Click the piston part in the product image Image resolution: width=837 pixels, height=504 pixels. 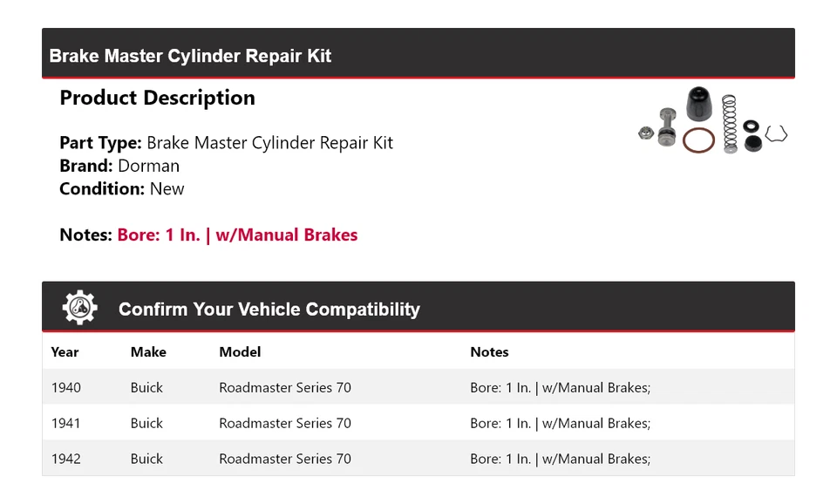tap(667, 127)
